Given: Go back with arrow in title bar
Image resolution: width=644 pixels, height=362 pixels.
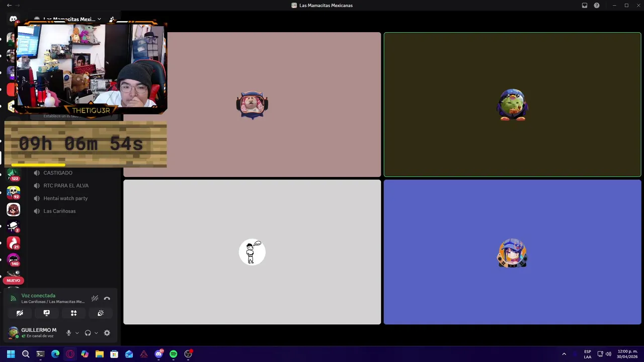Looking at the screenshot, I should pyautogui.click(x=9, y=5).
